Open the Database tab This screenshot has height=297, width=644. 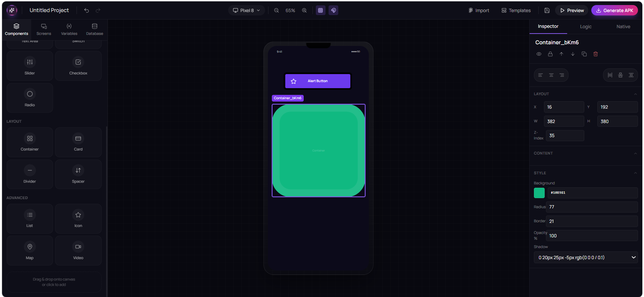point(95,29)
